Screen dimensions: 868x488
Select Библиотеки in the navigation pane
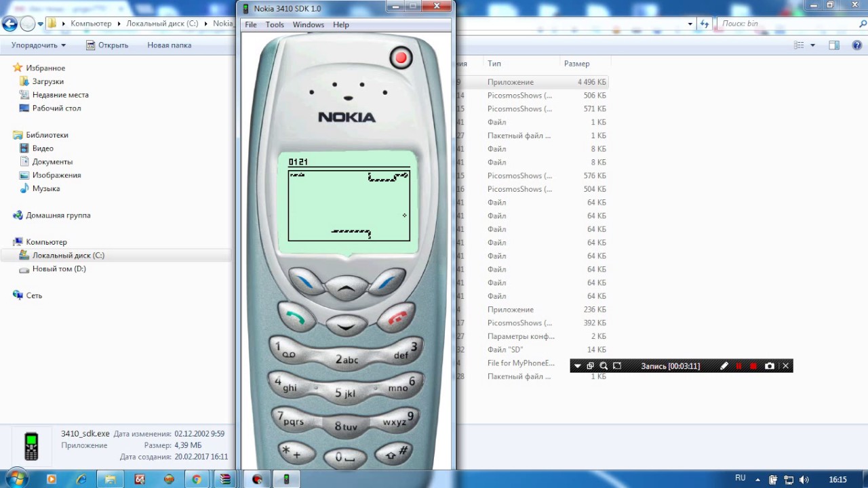click(x=47, y=135)
